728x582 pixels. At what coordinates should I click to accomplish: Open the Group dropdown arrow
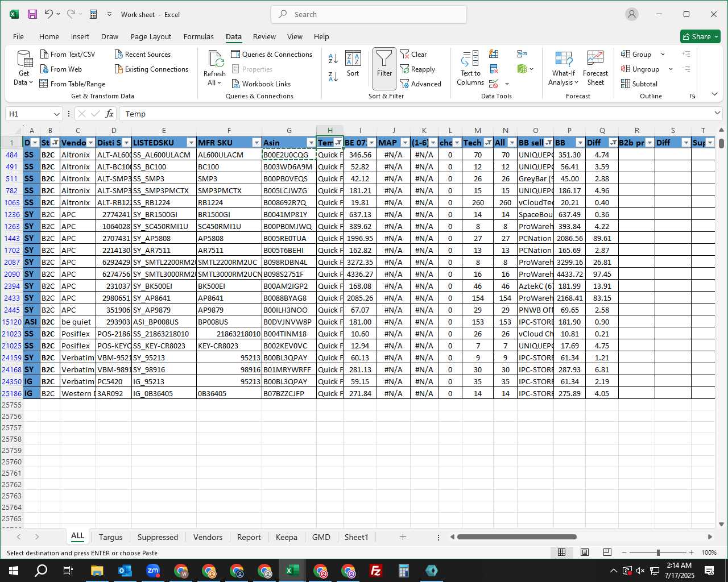pos(663,55)
